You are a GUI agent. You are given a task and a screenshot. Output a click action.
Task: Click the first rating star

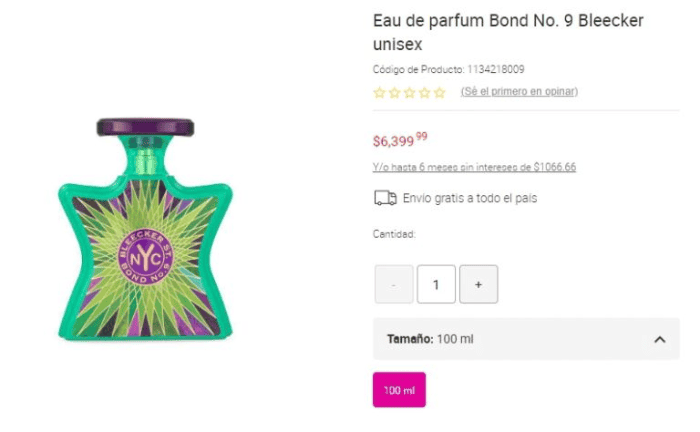[x=379, y=93]
